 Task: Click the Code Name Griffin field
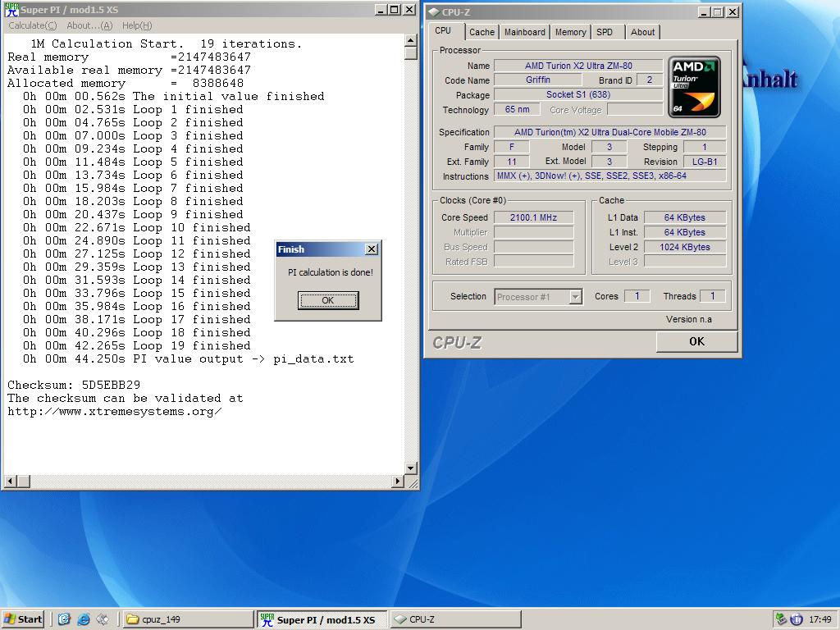(x=537, y=80)
